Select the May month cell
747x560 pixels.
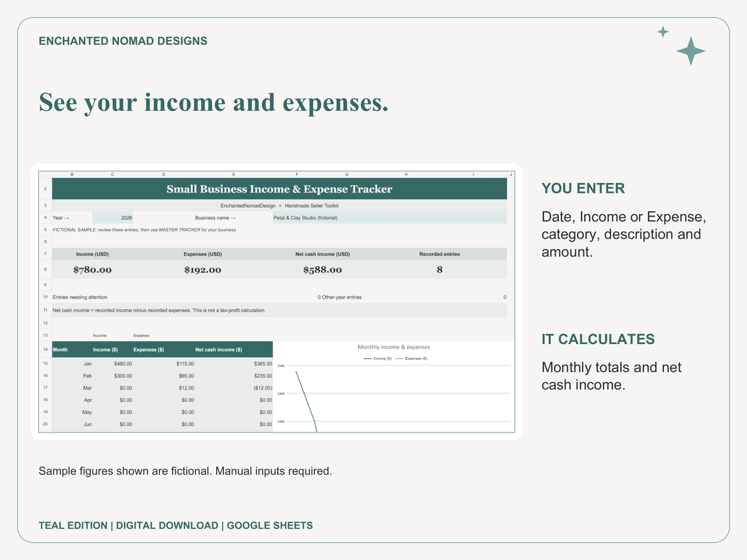(x=72, y=412)
